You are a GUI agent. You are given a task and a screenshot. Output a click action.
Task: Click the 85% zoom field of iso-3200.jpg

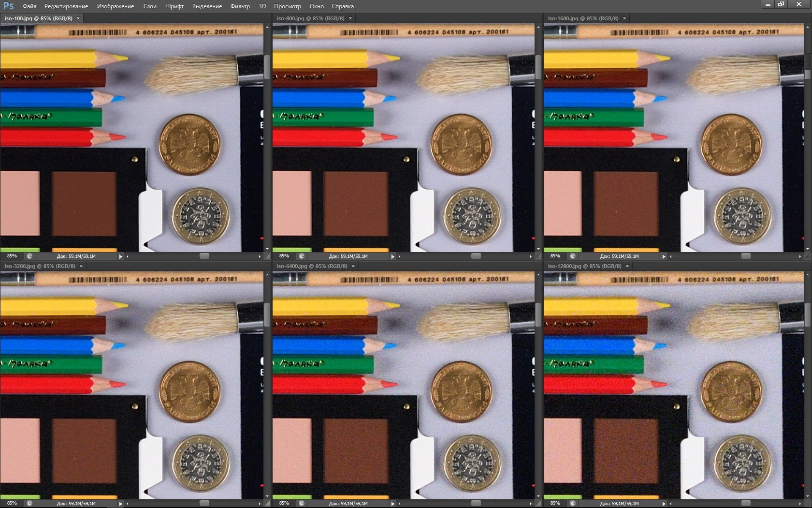[x=12, y=503]
